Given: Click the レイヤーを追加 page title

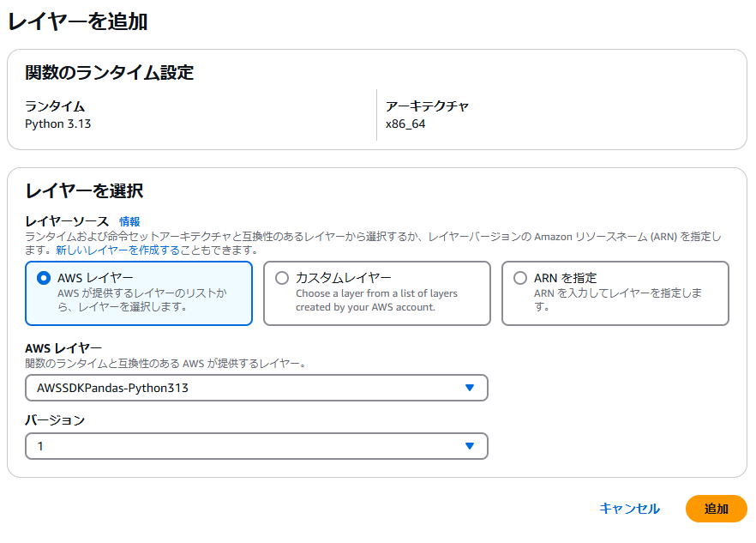Looking at the screenshot, I should (x=78, y=21).
